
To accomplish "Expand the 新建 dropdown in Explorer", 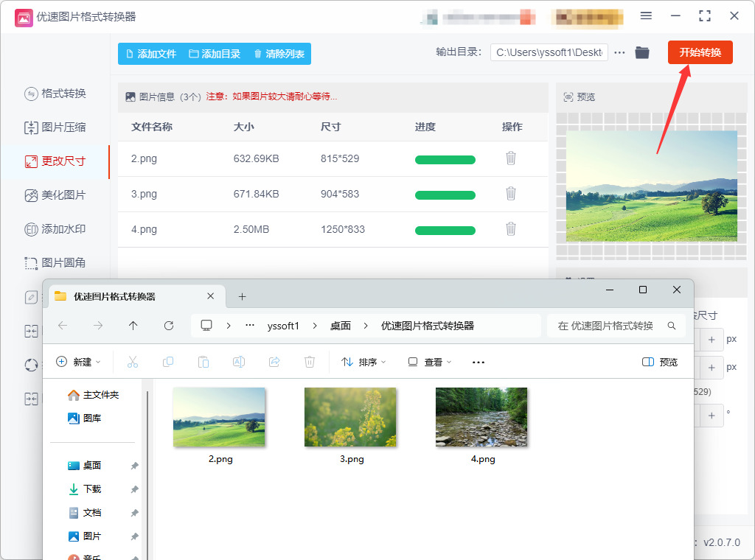I will click(x=78, y=362).
